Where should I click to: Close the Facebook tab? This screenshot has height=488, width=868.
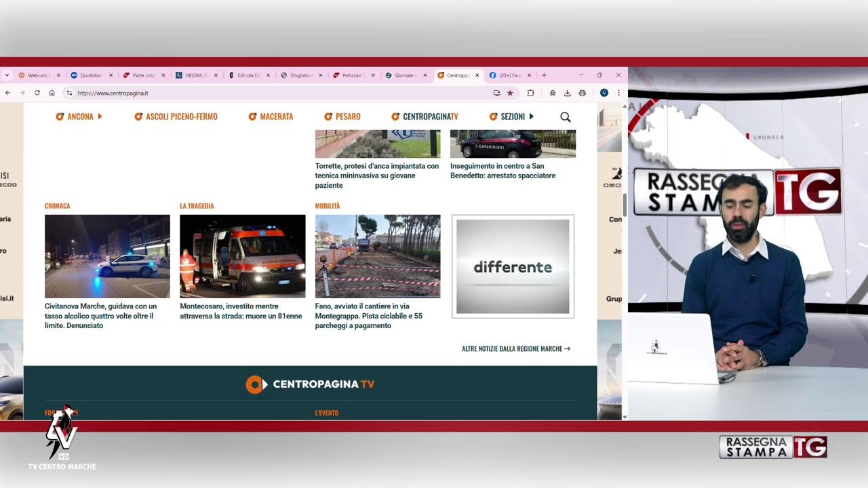(529, 75)
